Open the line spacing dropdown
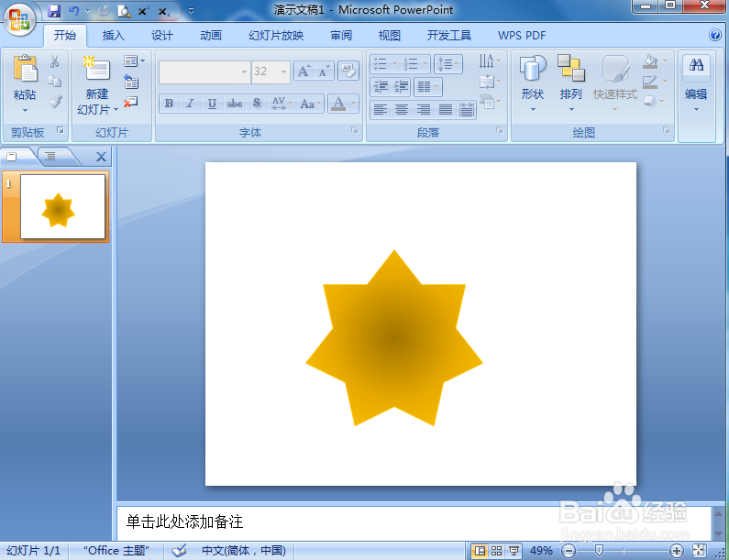729x560 pixels. [x=448, y=63]
